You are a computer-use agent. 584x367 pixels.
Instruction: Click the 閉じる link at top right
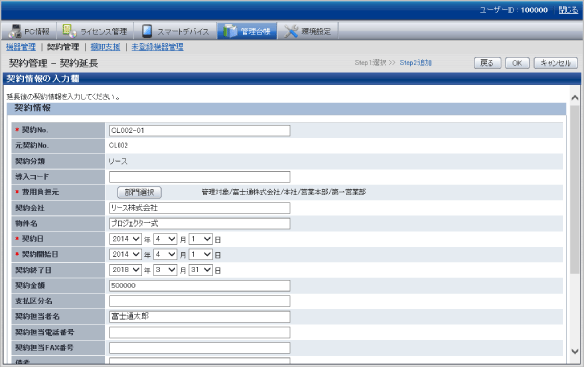(568, 10)
